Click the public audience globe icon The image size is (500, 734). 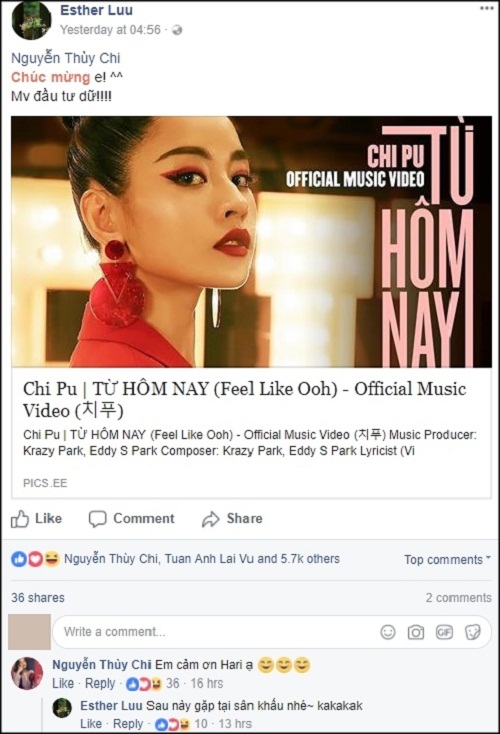pos(177,30)
